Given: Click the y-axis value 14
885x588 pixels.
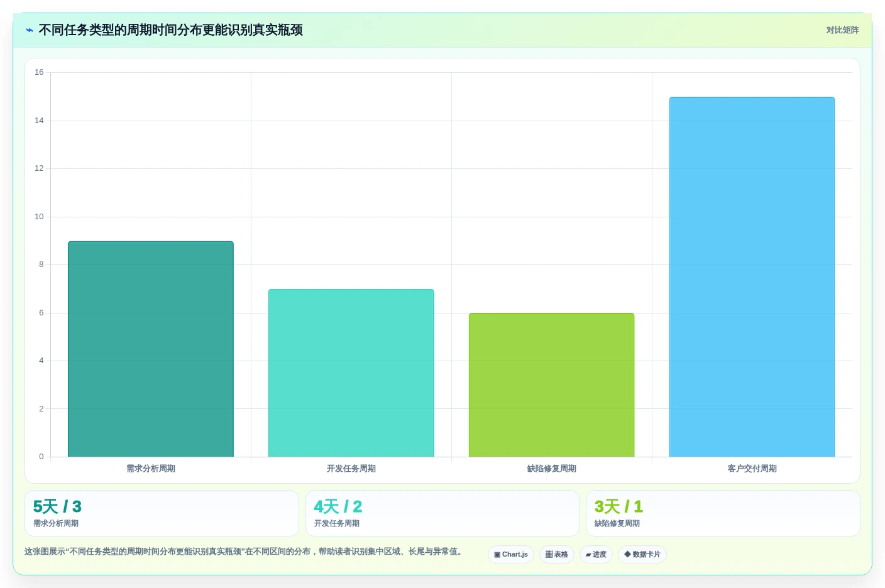Looking at the screenshot, I should pos(39,121).
